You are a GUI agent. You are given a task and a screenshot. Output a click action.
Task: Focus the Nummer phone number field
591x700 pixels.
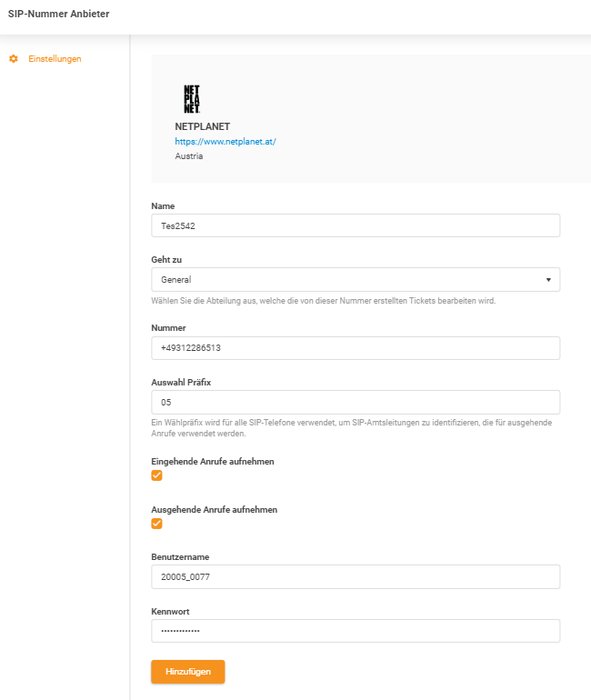(355, 348)
